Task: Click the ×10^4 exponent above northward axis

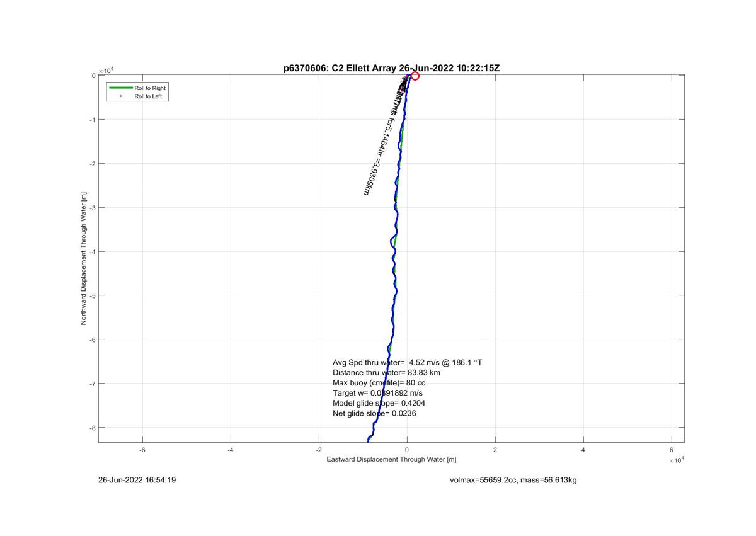Action: [x=106, y=71]
